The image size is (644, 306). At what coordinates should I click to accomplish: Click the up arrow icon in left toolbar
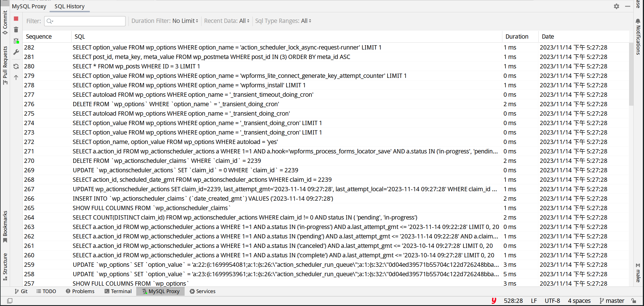coord(16,77)
